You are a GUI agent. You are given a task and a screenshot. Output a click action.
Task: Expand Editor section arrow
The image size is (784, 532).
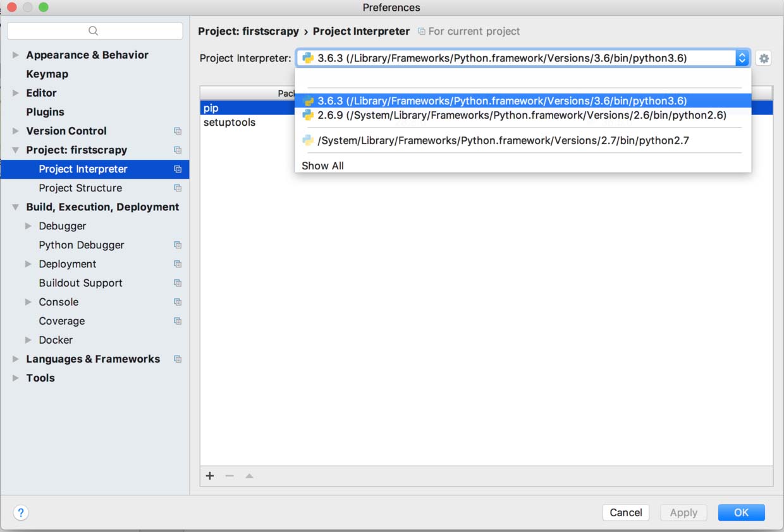pyautogui.click(x=16, y=93)
